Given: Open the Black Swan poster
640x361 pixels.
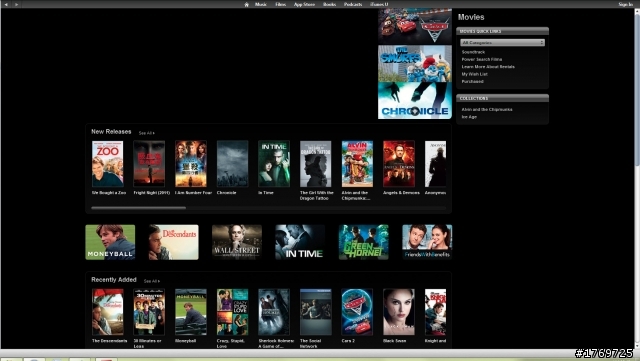Looking at the screenshot, I should point(399,312).
